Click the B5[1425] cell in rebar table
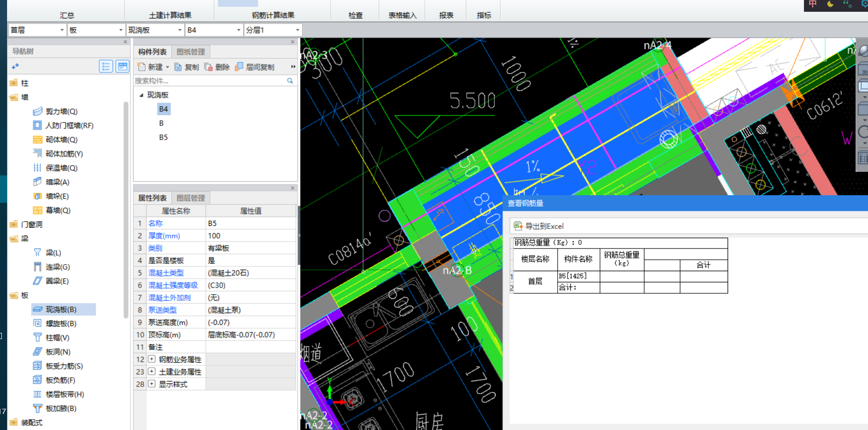Viewport: 868px width, 430px height. tap(578, 276)
